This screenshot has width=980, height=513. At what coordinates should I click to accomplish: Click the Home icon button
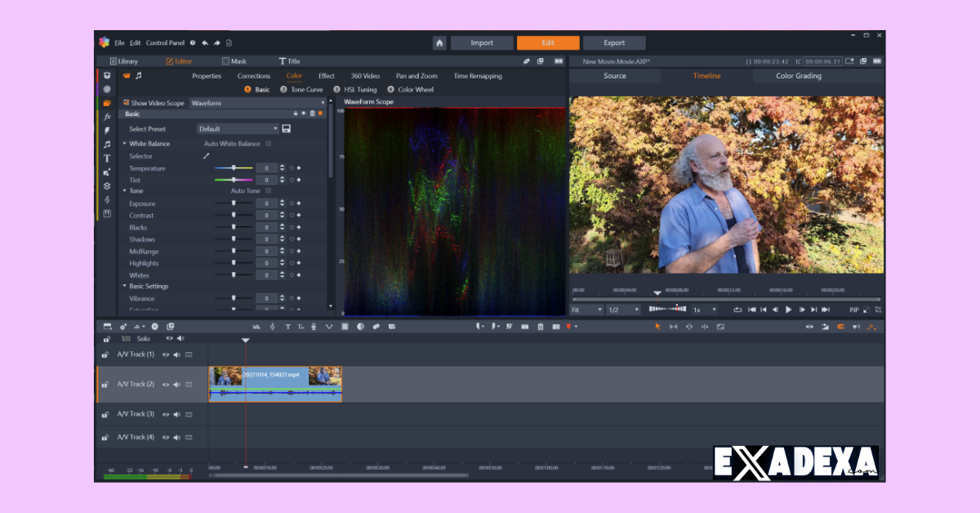tap(439, 43)
